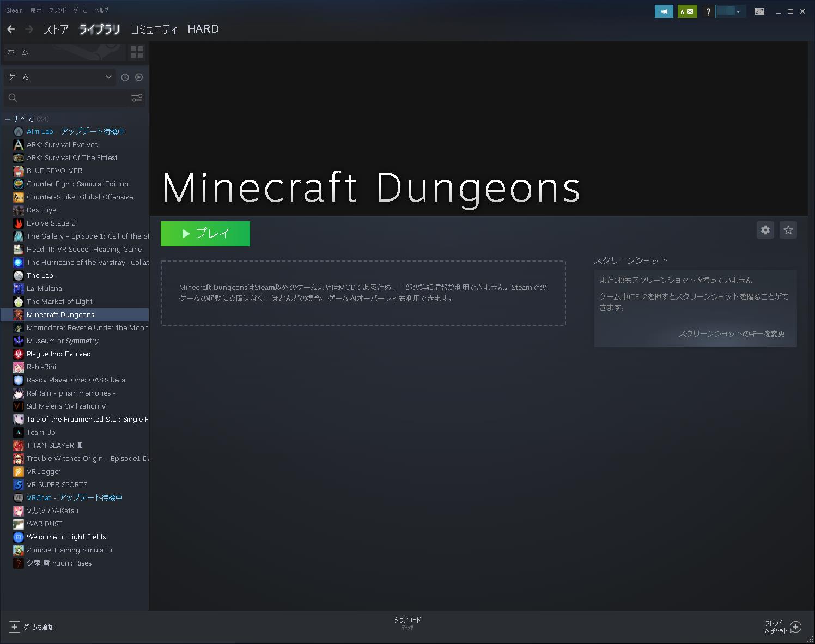Collapse the すべて (34) games group
The height and width of the screenshot is (644, 815).
click(7, 118)
